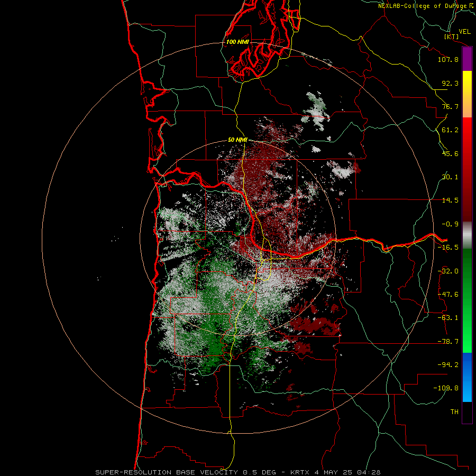Viewport: 476px width, 476px height.
Task: Click the 92.3 legend value
Action: tap(450, 83)
